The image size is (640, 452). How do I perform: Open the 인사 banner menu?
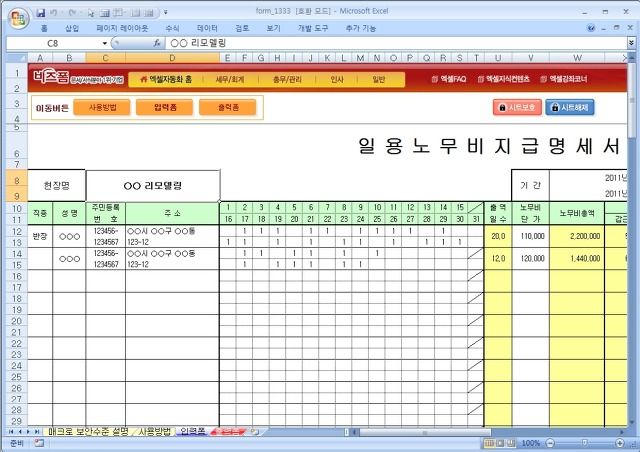point(337,79)
